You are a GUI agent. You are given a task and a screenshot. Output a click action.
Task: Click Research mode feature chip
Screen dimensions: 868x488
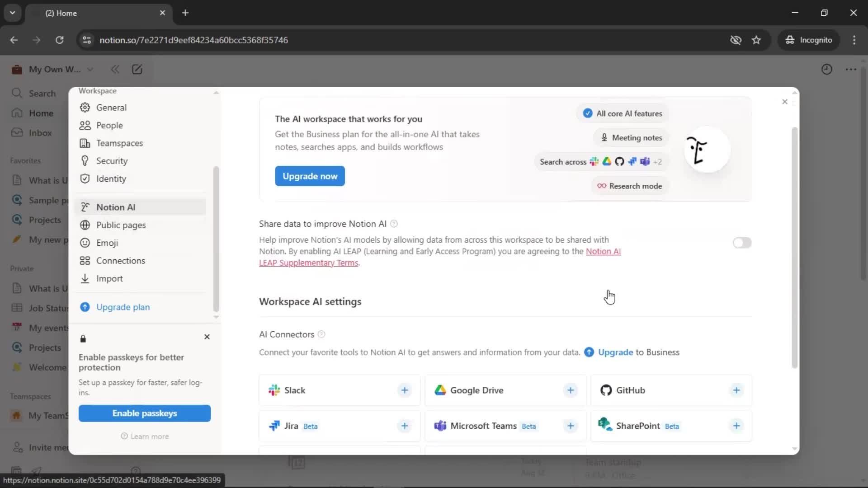(x=630, y=186)
